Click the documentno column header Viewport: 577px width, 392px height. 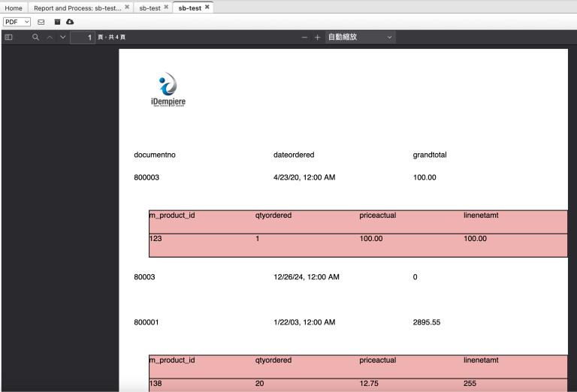pos(155,155)
